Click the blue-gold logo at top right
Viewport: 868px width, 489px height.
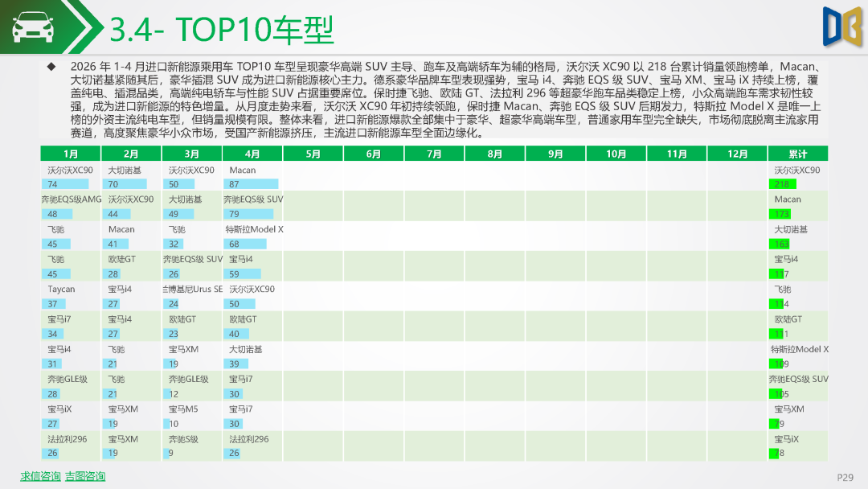[842, 27]
